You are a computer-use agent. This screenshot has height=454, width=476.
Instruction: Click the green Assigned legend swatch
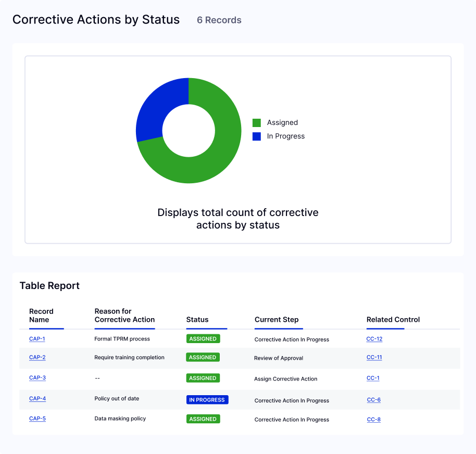coord(257,123)
